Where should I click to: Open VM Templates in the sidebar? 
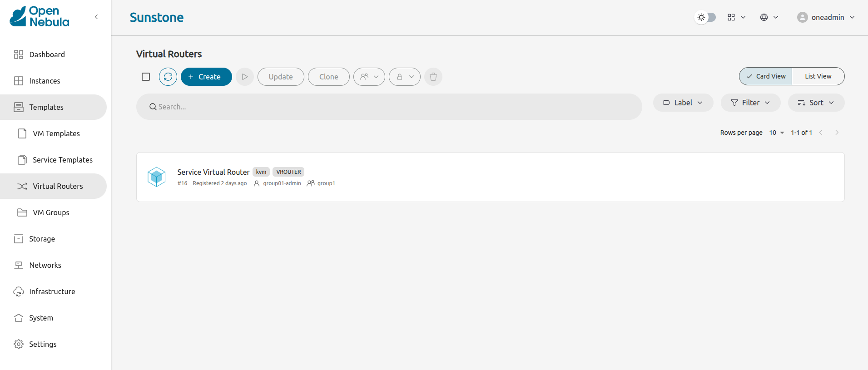56,133
